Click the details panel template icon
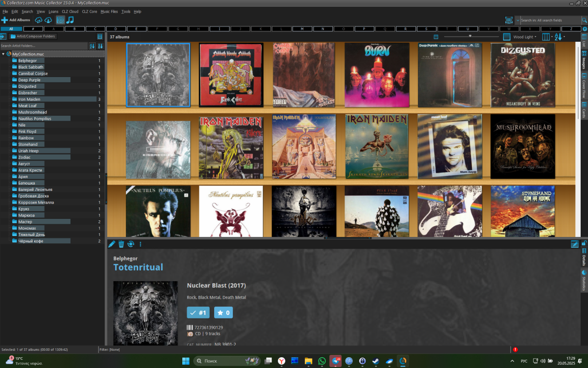Viewport: 588px width, 368px height. pos(574,244)
